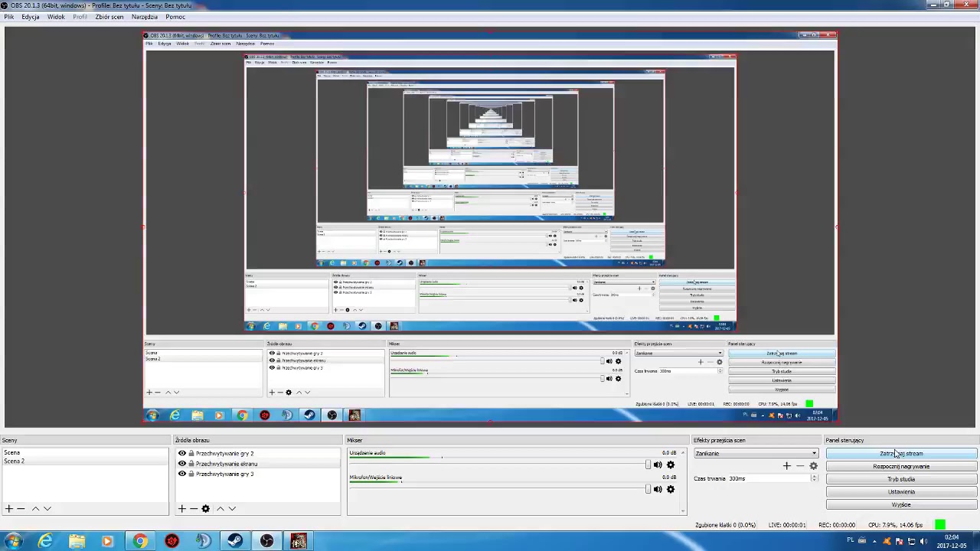
Task: Open the Edycja menu
Action: coord(31,17)
